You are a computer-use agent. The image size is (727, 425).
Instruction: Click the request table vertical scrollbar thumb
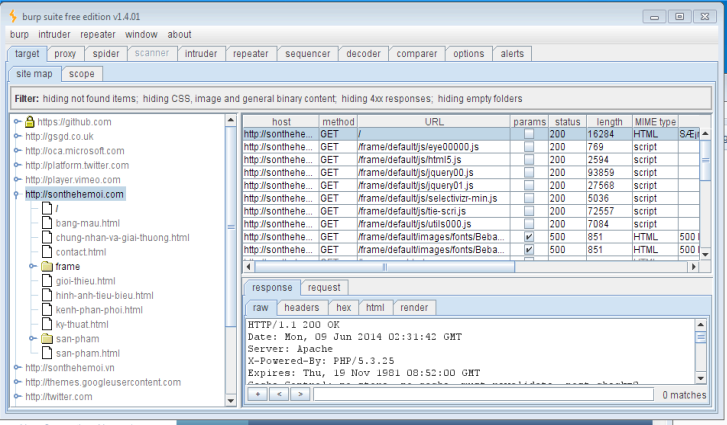(x=705, y=160)
